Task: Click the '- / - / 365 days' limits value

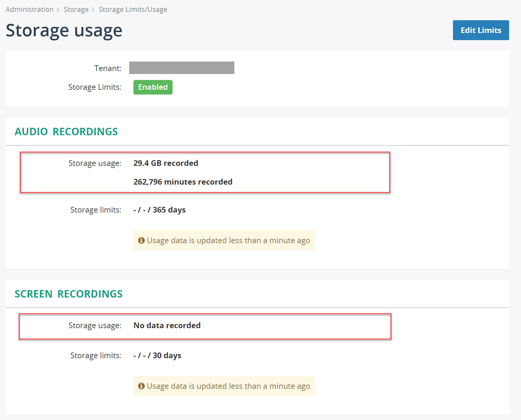Action: click(x=160, y=210)
